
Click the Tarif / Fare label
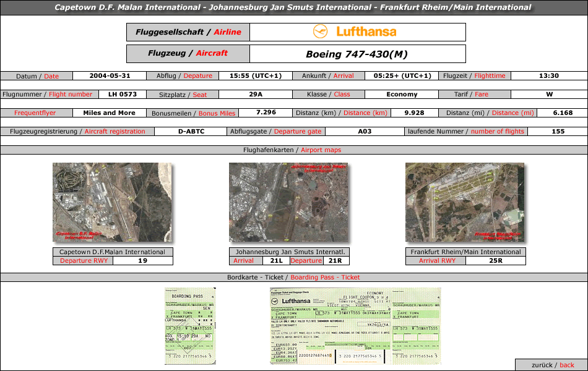(x=474, y=95)
